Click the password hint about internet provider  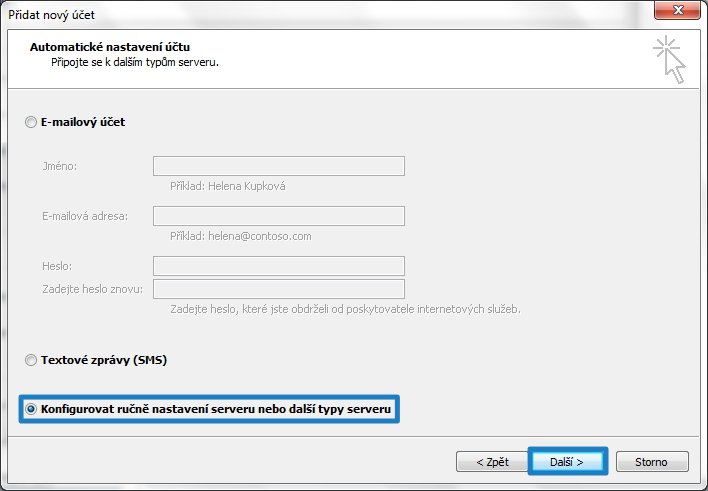pyautogui.click(x=345, y=309)
